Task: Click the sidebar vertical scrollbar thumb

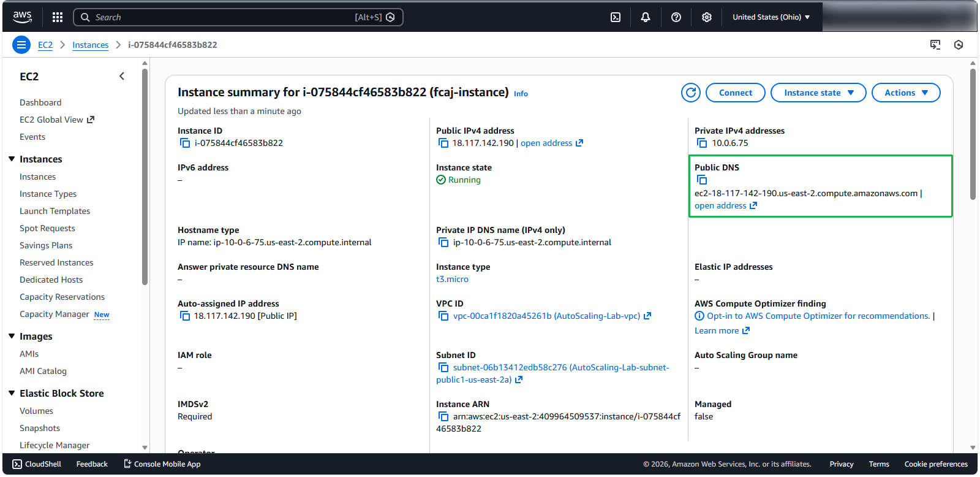Action: pyautogui.click(x=145, y=177)
